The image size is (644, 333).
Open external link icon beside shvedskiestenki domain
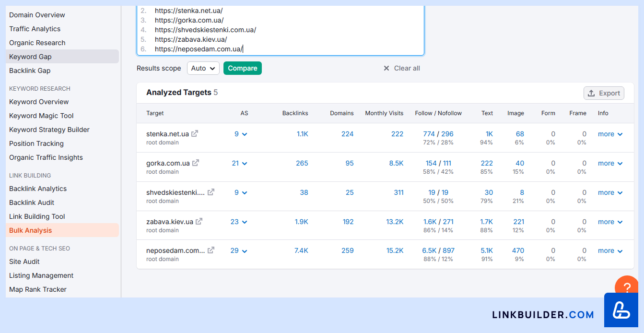211,192
